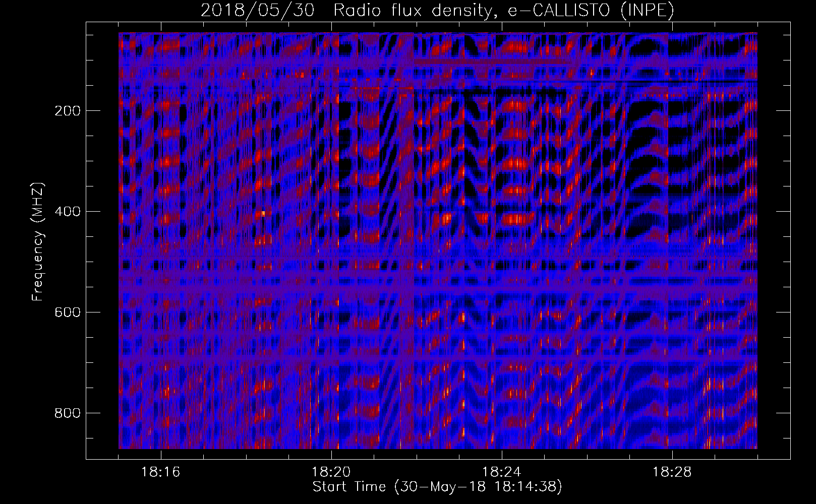Click the 'Frequency (MHZ)' y-axis label
The image size is (816, 504).
38,242
